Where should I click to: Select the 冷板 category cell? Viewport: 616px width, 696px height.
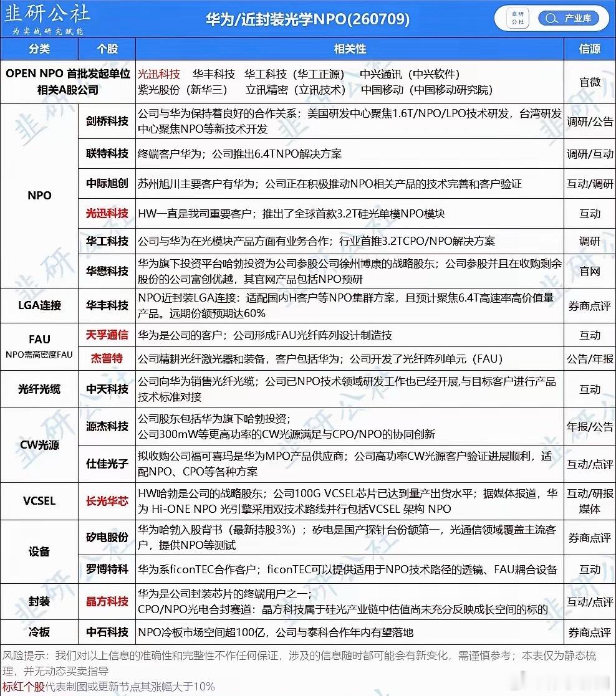39,632
